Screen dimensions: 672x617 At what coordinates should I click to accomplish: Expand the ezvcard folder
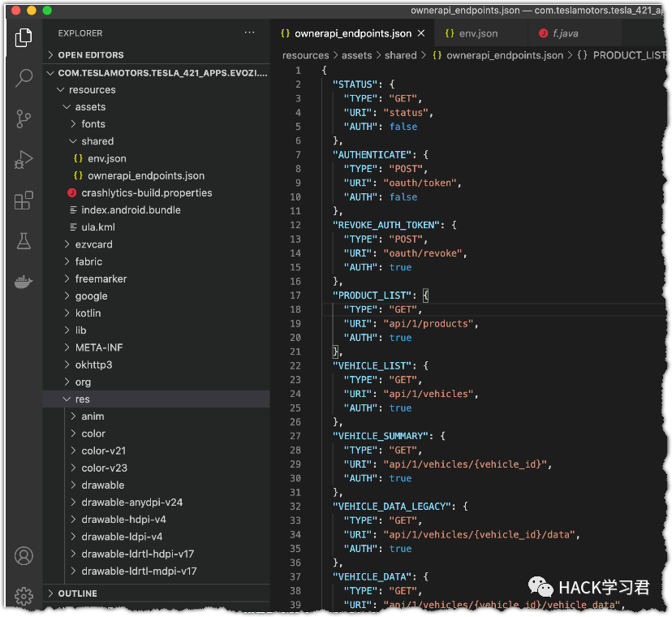click(x=67, y=244)
